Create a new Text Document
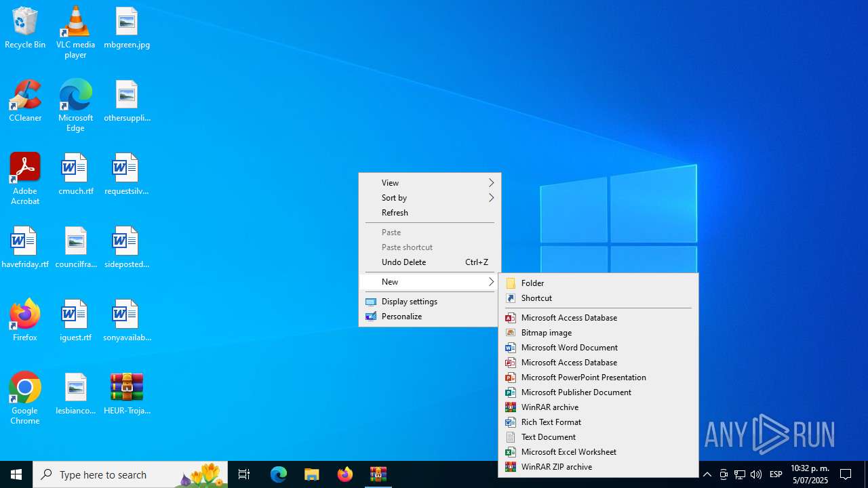 pos(598,437)
